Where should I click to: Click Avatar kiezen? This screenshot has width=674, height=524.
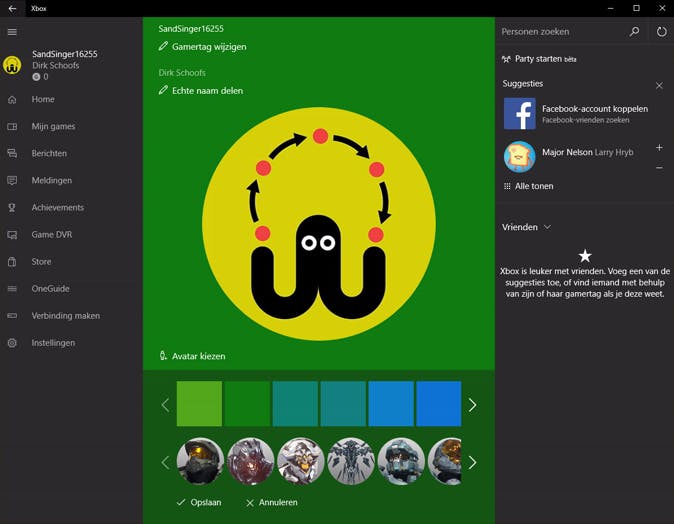198,356
